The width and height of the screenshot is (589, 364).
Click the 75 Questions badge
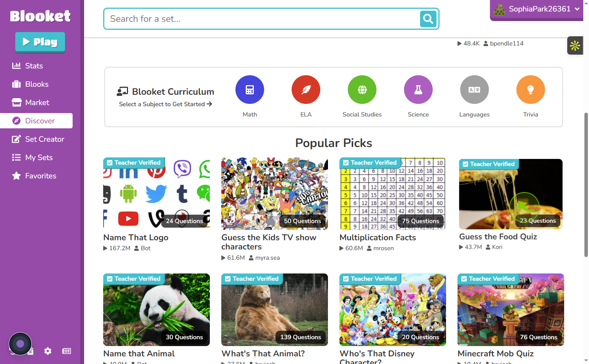tap(420, 221)
